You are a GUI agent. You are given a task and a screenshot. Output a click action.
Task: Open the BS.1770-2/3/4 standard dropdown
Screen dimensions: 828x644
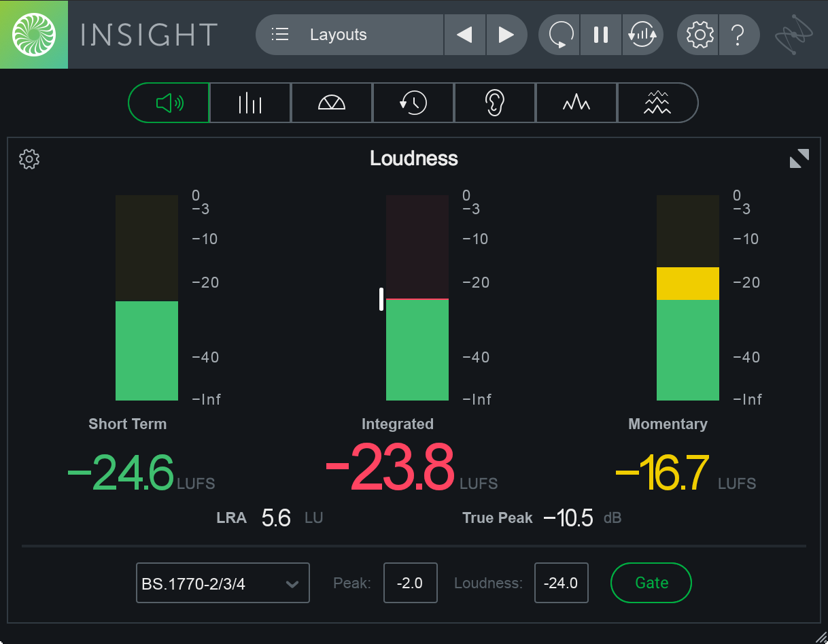(x=222, y=583)
